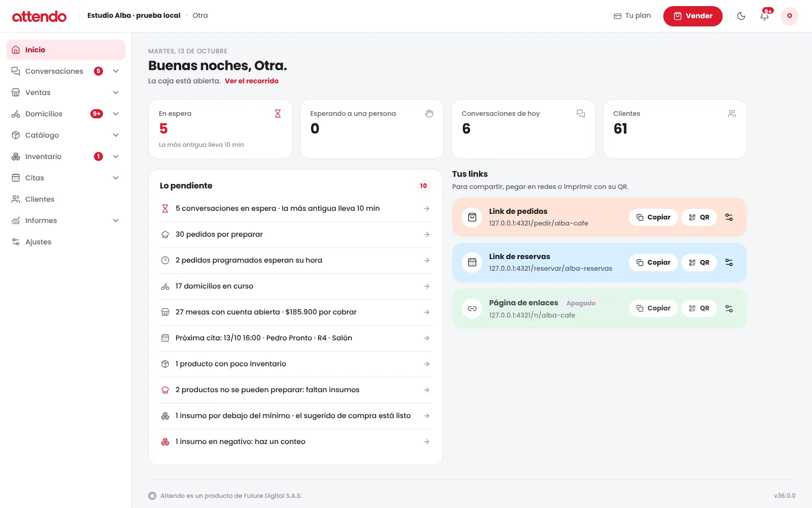The image size is (812, 508).
Task: Open user avatar menu
Action: tap(789, 16)
